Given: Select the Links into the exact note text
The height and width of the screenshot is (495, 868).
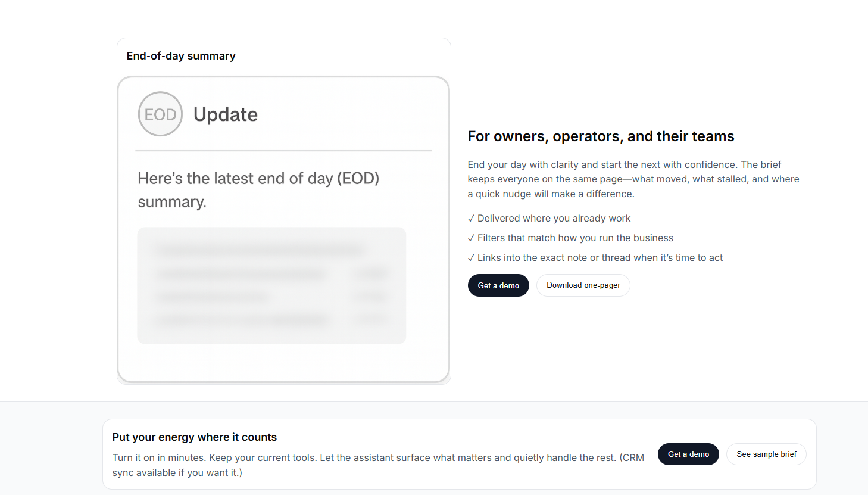Looking at the screenshot, I should tap(600, 258).
